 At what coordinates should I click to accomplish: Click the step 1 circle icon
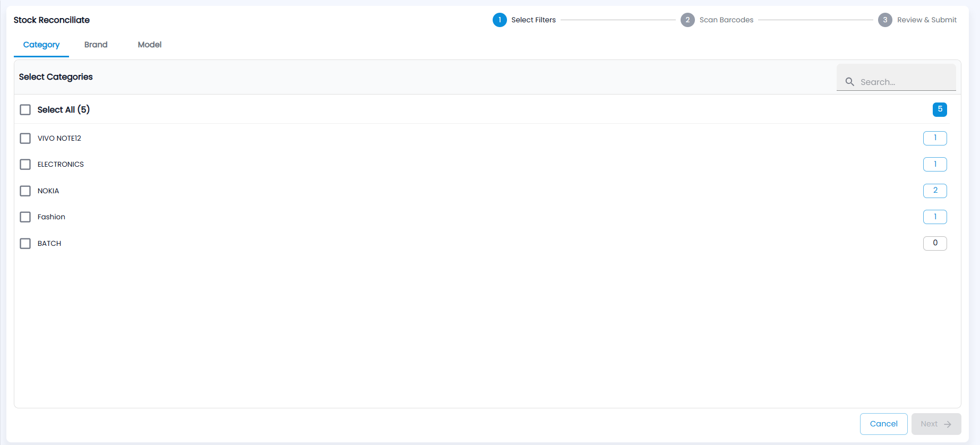pos(500,20)
